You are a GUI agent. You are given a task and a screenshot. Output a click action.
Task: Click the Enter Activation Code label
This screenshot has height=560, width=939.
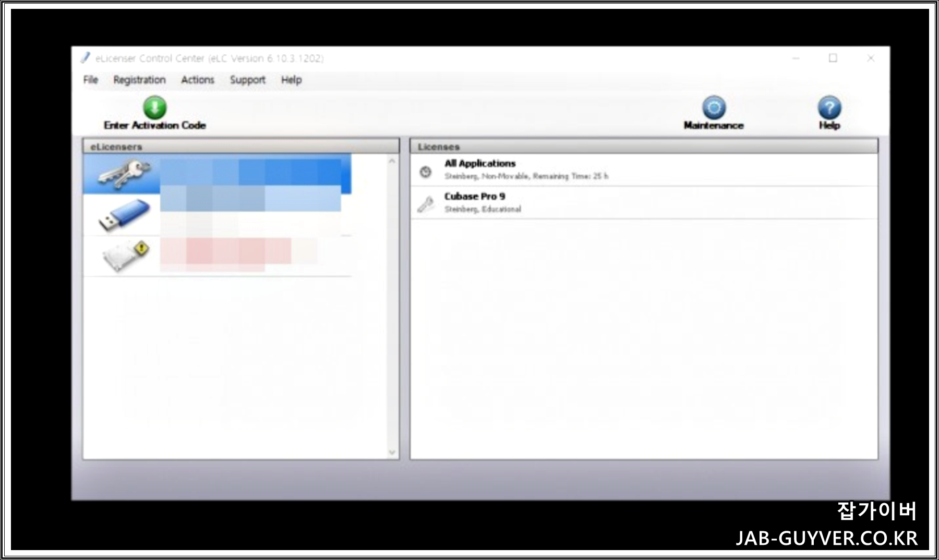[155, 125]
